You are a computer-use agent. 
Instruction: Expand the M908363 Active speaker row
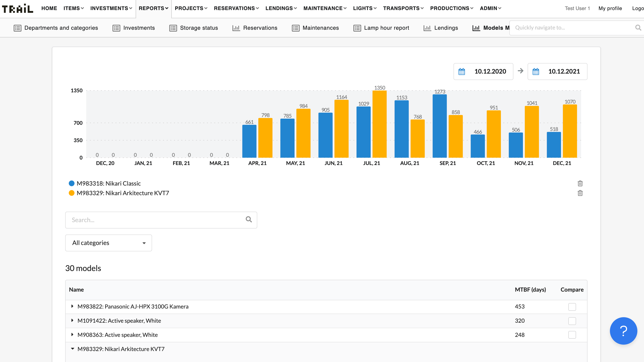point(72,335)
